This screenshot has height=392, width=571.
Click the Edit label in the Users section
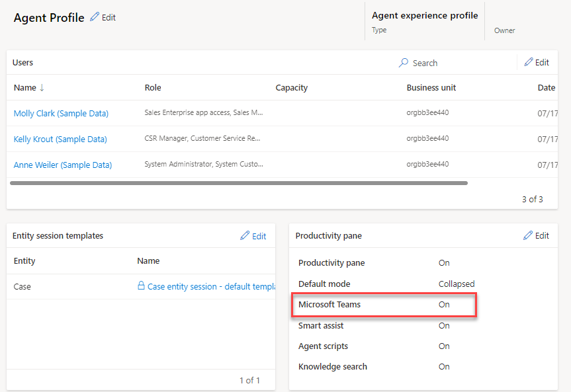point(542,63)
